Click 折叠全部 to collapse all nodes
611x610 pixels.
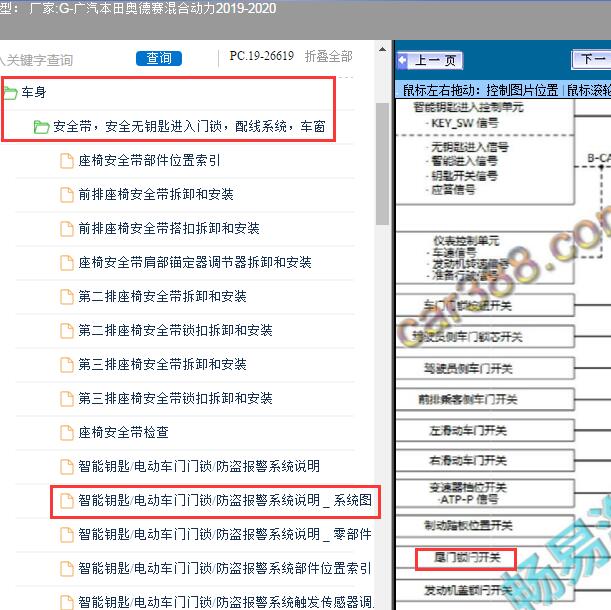pos(328,57)
